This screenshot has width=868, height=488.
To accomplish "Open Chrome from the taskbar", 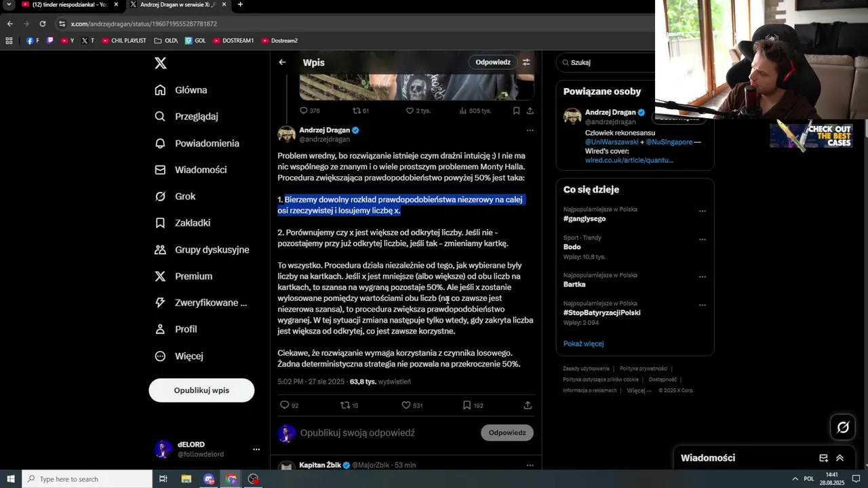I will point(231,479).
